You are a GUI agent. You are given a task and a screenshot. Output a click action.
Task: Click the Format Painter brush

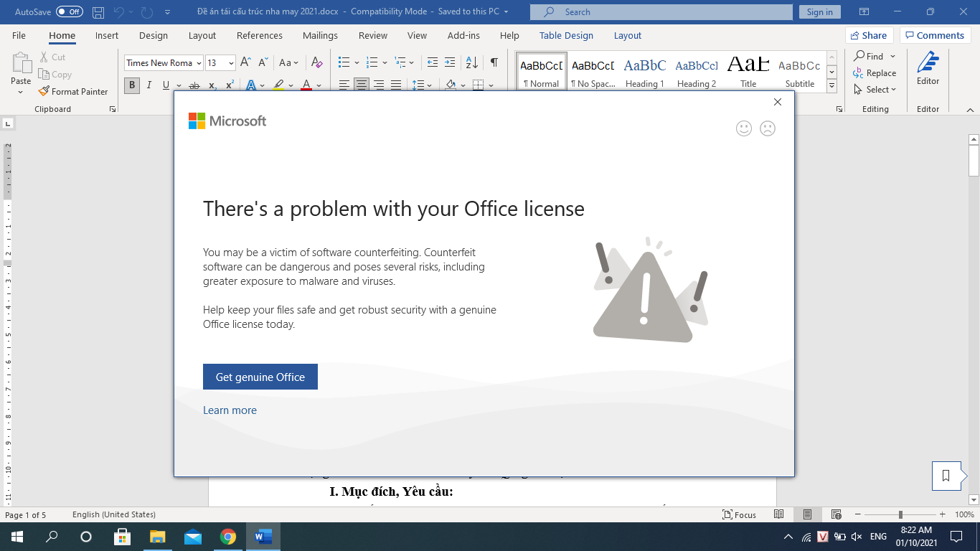tap(44, 92)
